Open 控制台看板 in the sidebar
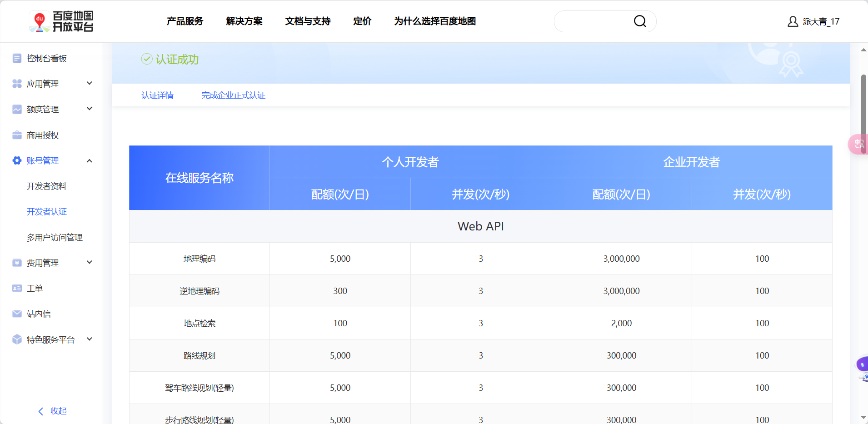 coord(47,58)
